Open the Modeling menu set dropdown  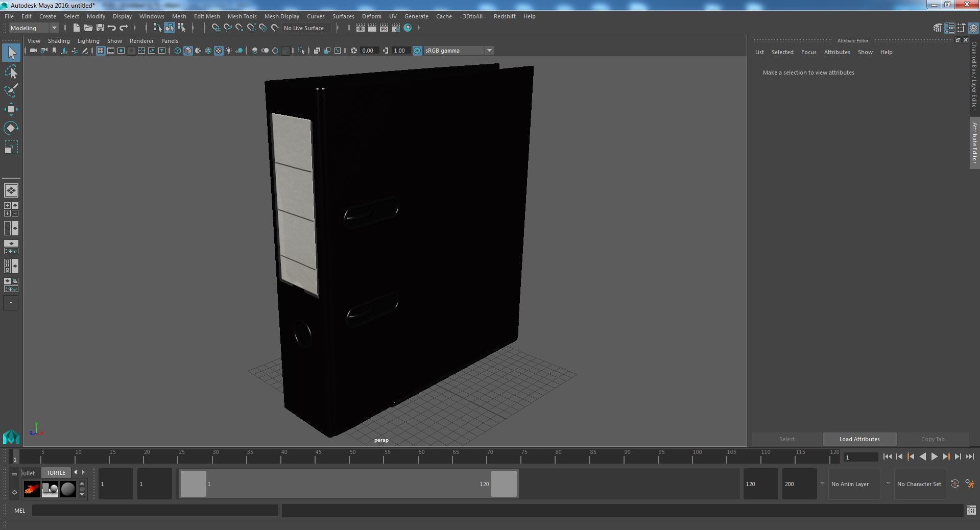tap(34, 28)
